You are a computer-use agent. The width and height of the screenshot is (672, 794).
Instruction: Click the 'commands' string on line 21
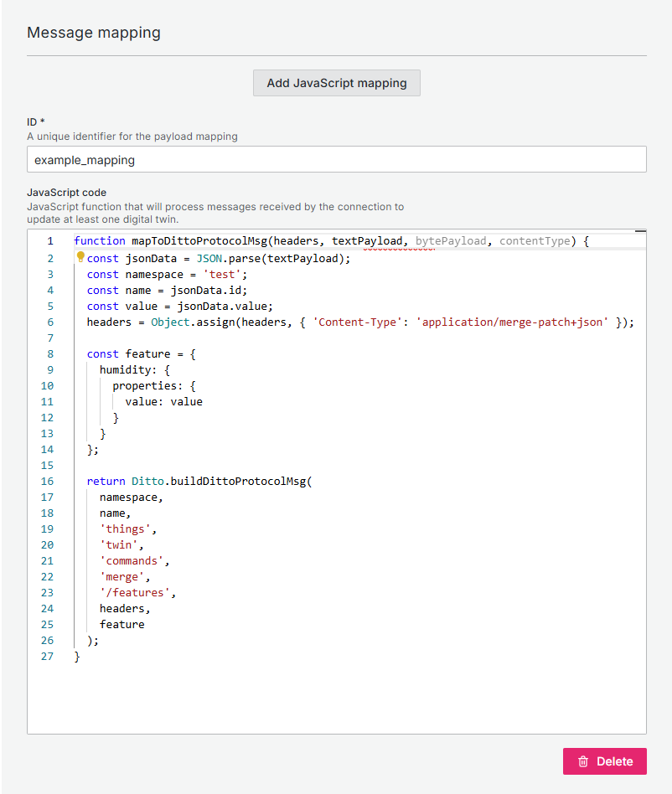(x=132, y=561)
